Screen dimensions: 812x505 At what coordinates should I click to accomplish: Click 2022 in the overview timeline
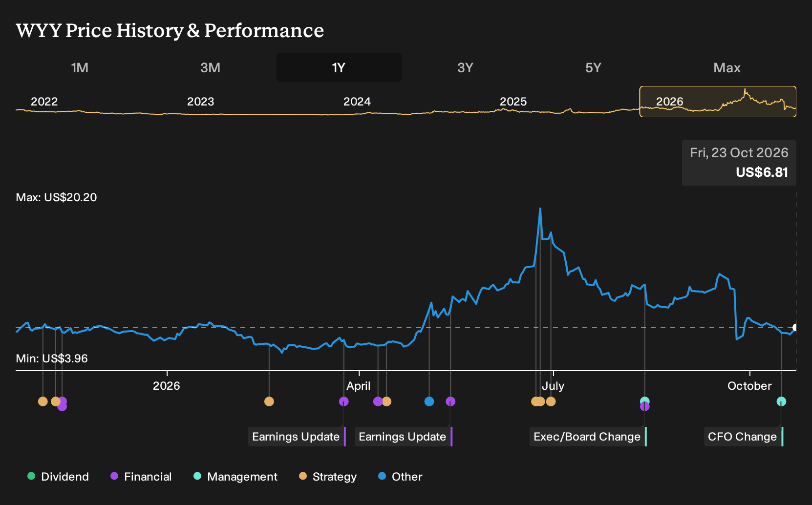[44, 102]
